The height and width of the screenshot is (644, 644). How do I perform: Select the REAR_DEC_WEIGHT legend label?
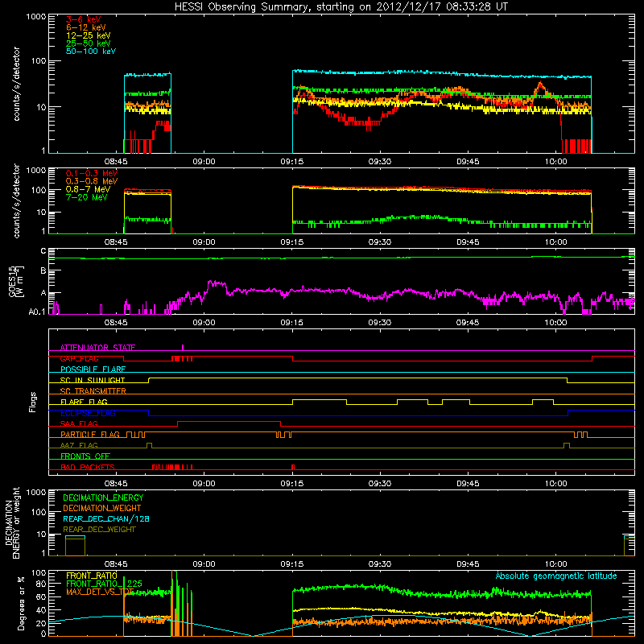pyautogui.click(x=99, y=530)
